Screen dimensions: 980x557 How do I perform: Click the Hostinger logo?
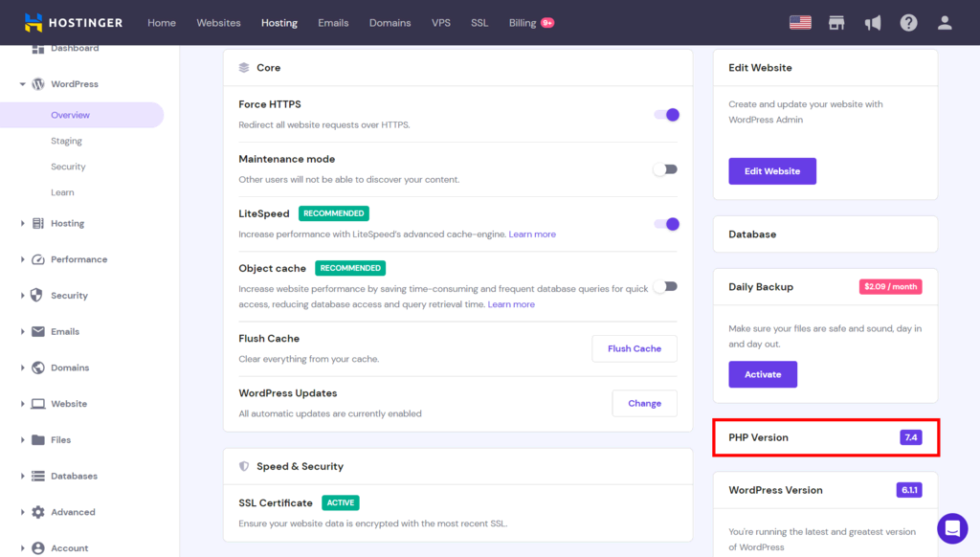point(73,23)
